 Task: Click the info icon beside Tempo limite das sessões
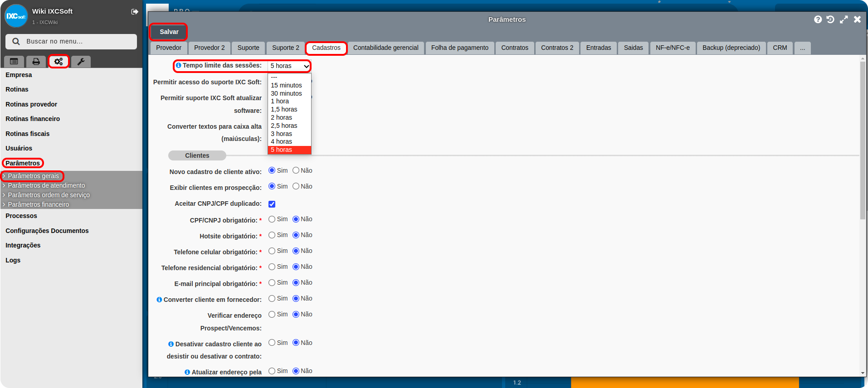178,65
